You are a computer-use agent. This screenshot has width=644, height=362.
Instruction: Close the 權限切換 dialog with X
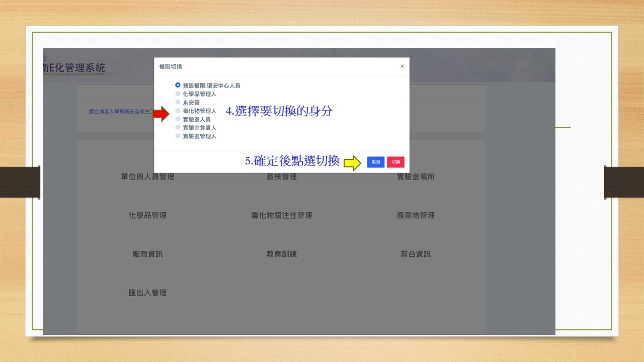coord(402,66)
